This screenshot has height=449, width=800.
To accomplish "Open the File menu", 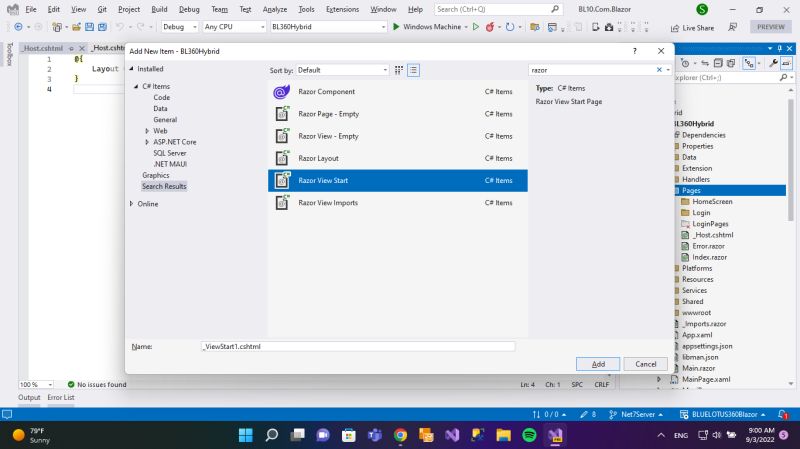I will coord(31,9).
